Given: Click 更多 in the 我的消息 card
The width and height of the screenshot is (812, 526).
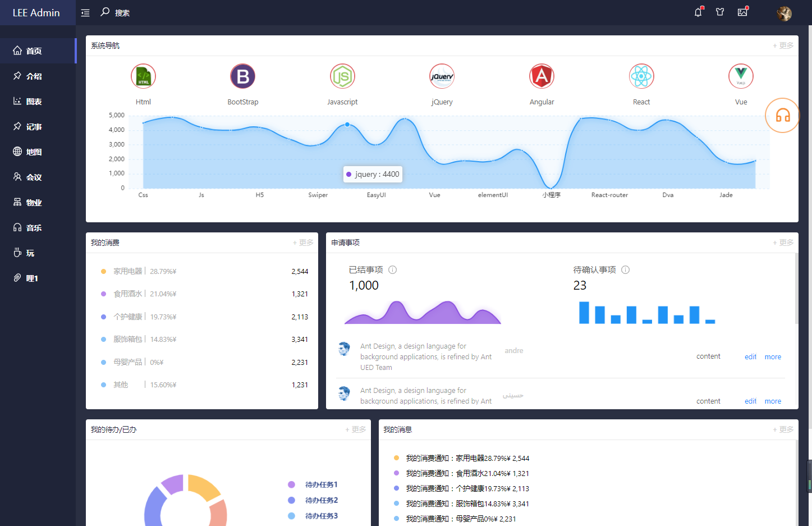Looking at the screenshot, I should click(x=783, y=429).
